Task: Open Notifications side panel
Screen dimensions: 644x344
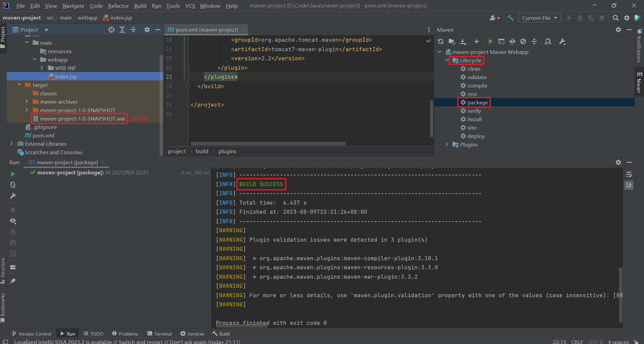Action: [x=639, y=45]
